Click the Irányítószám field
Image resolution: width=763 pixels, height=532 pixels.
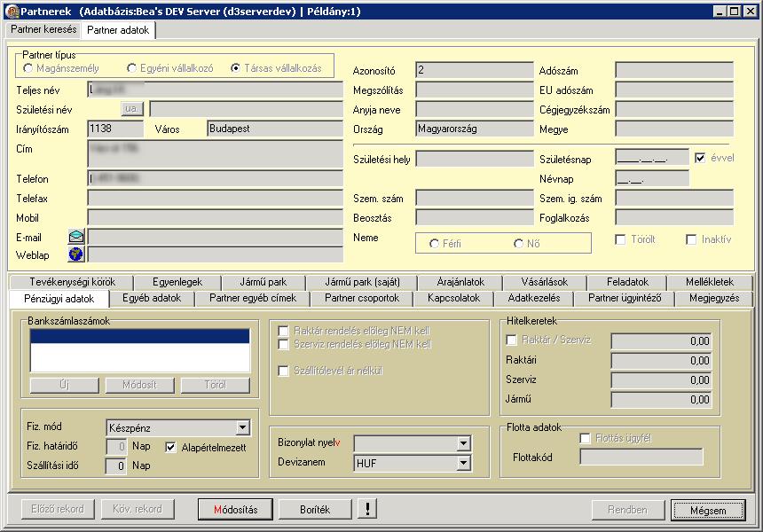115,129
